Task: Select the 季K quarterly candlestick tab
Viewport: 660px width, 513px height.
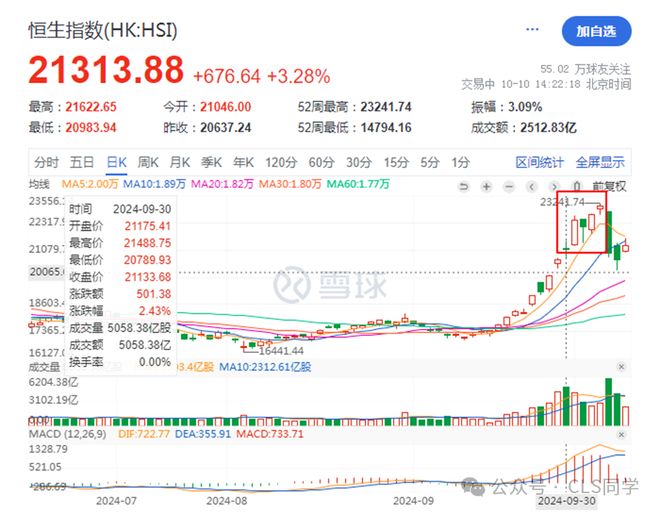Action: tap(211, 162)
